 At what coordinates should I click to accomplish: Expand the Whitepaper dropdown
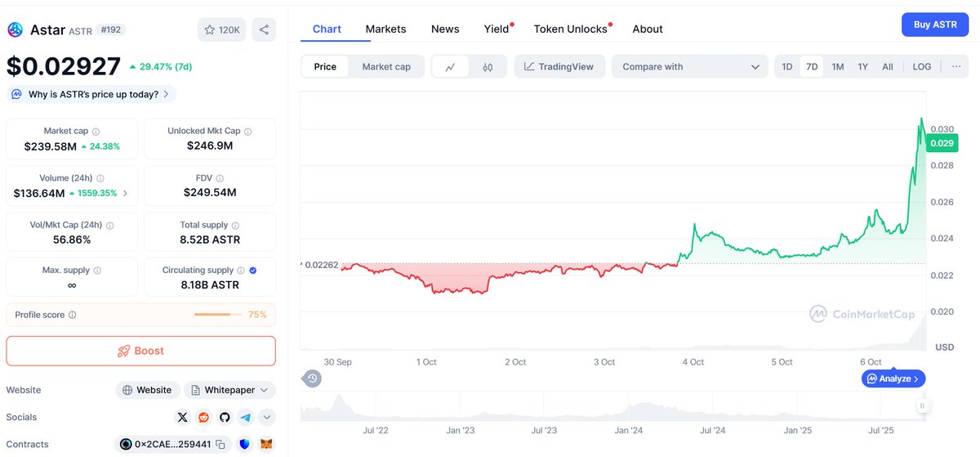click(x=229, y=390)
